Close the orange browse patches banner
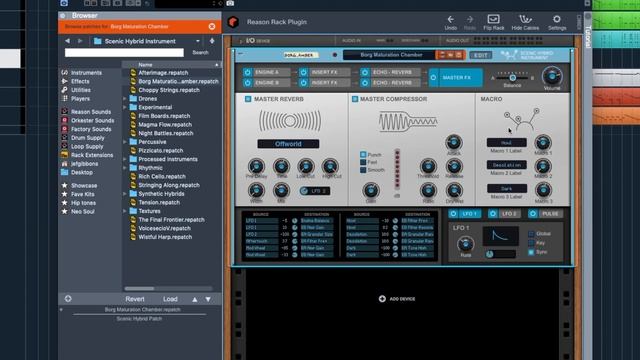The width and height of the screenshot is (640, 360). click(x=212, y=27)
